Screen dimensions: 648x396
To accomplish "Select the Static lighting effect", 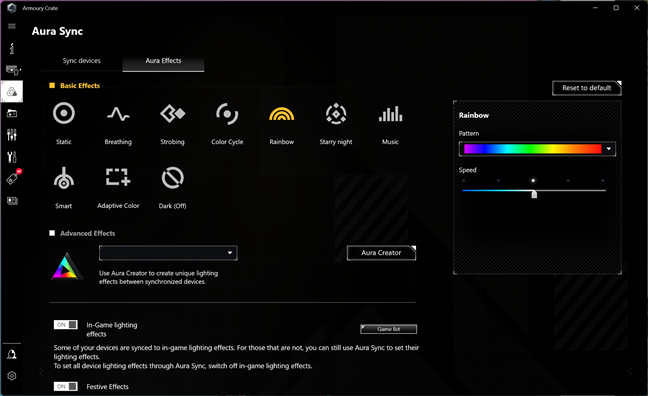I will point(64,114).
